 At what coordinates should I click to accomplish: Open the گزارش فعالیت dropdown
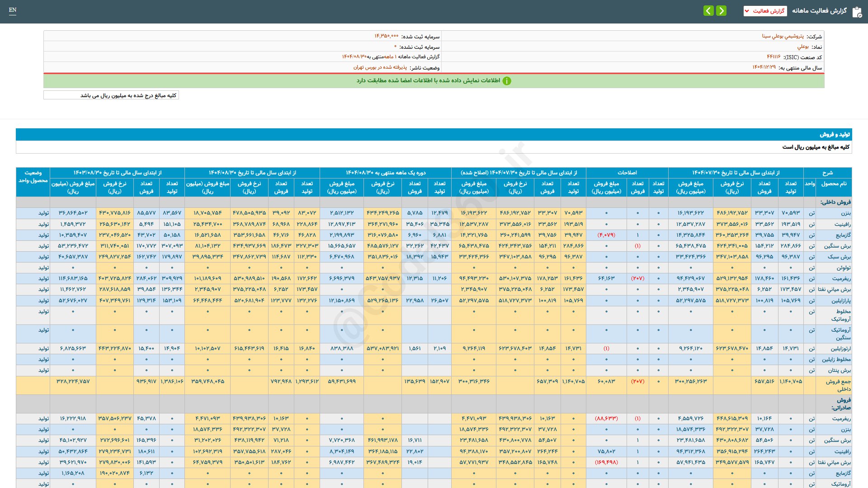765,11
